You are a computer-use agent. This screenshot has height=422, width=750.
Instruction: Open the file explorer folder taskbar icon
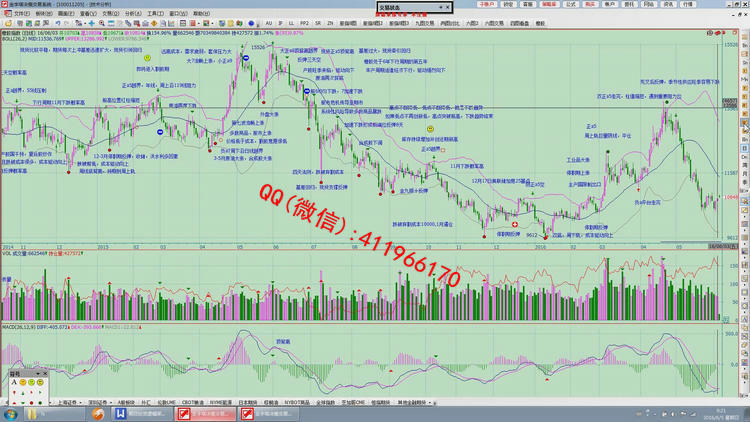(33, 414)
